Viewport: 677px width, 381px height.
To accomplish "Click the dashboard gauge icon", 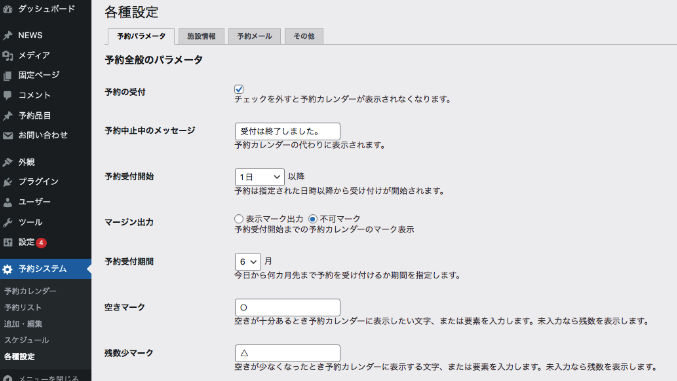I will (8, 9).
